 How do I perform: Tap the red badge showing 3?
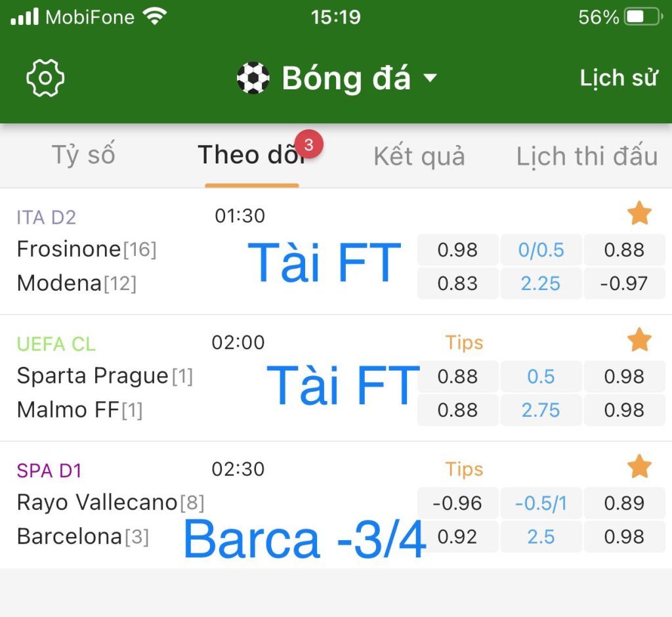point(308,144)
